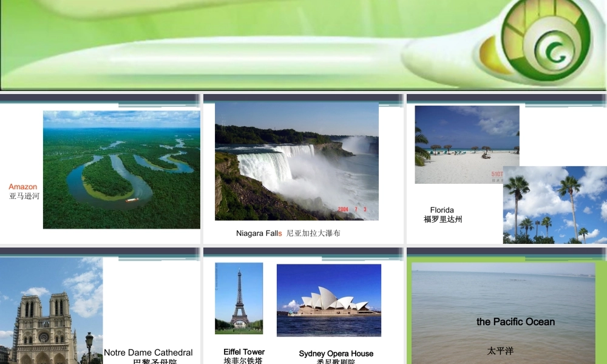Click the '尼亚加拉大瀑布' caption
Screen dimensions: 607x364
[x=313, y=233]
